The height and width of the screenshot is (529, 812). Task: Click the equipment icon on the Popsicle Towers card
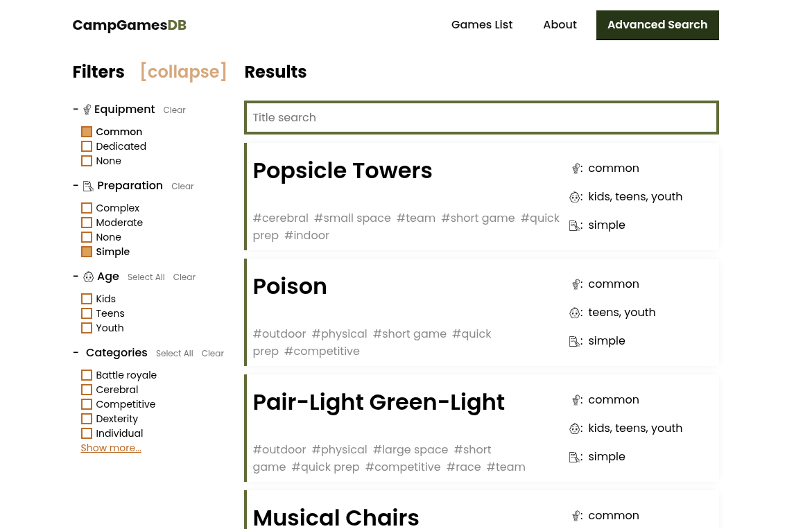pos(576,168)
